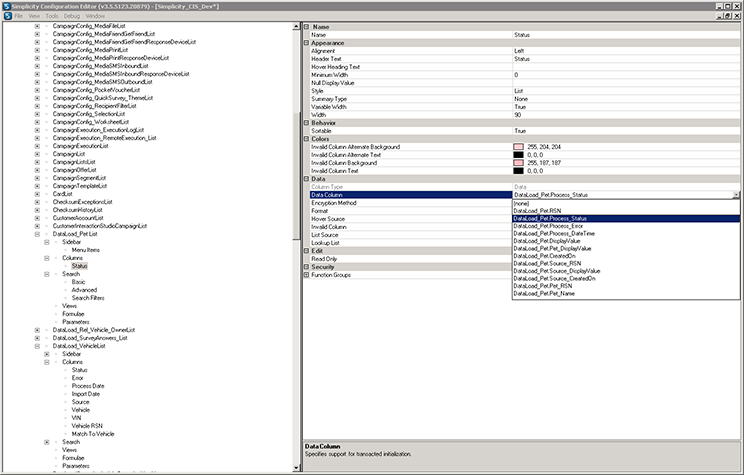The width and height of the screenshot is (744, 475).
Task: Choose DataLoad_Pet.Source_RSN option
Action: coord(626,263)
